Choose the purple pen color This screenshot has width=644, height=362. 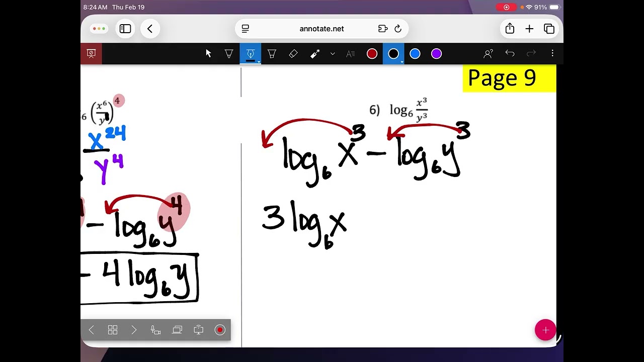coord(436,54)
